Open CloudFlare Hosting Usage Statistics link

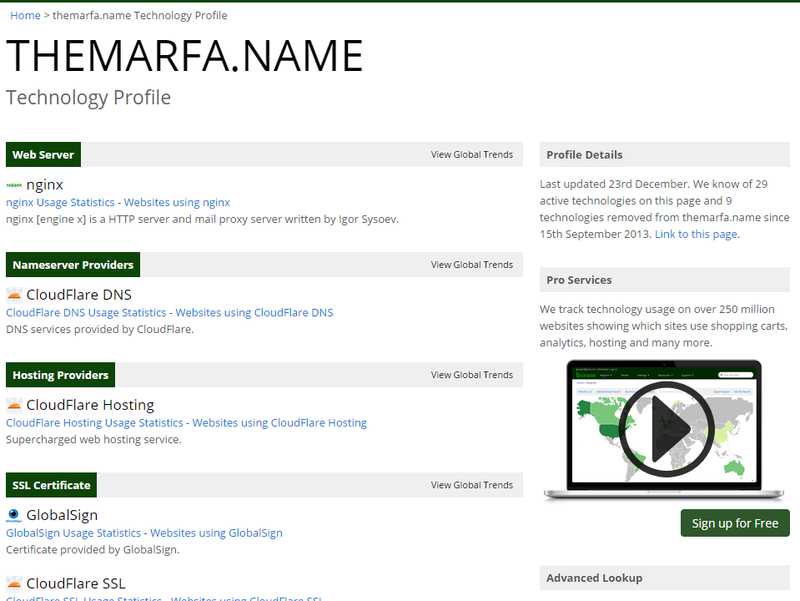94,423
